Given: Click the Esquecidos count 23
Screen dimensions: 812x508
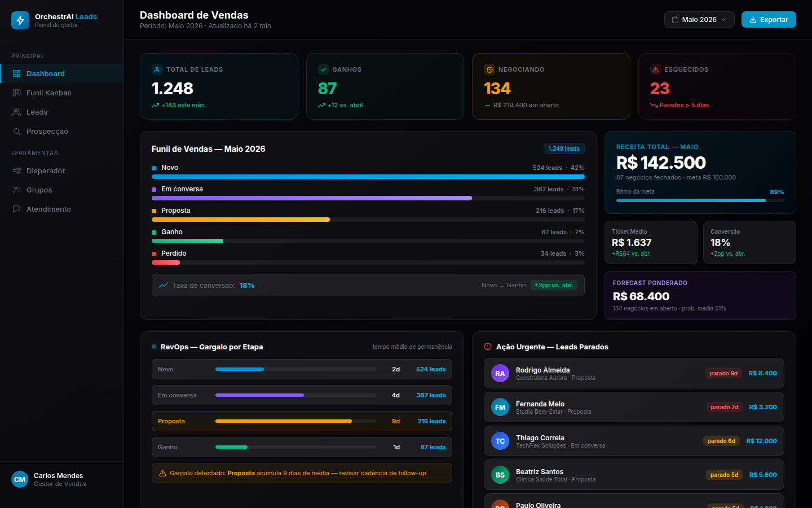Looking at the screenshot, I should coord(660,89).
